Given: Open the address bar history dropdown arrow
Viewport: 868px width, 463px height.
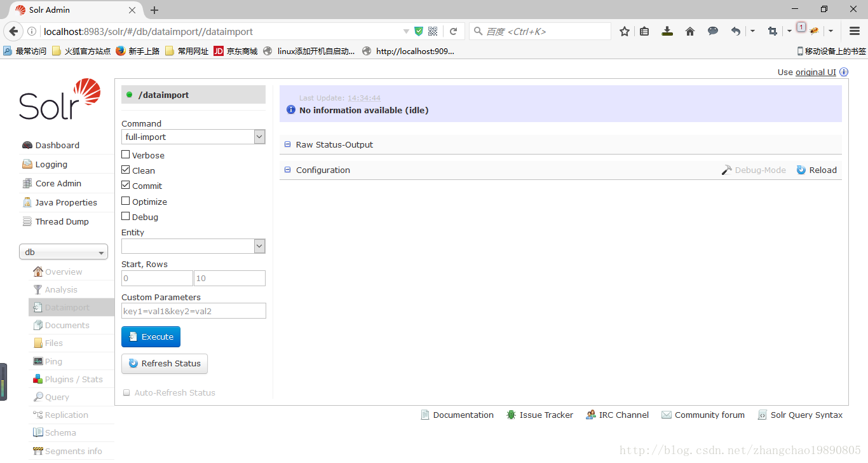Looking at the screenshot, I should [x=407, y=31].
